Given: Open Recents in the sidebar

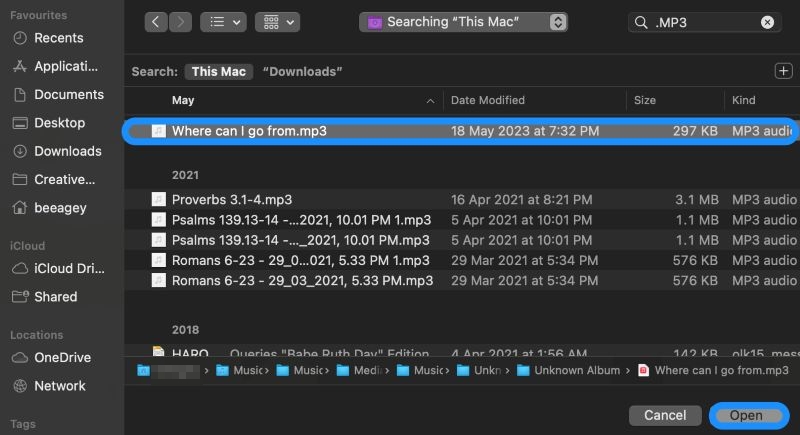Looking at the screenshot, I should [59, 38].
